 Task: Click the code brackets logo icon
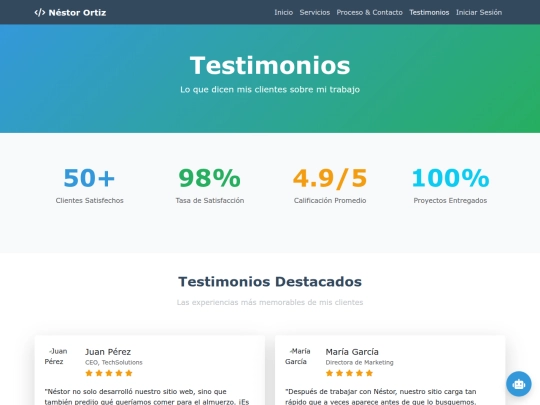coord(40,13)
